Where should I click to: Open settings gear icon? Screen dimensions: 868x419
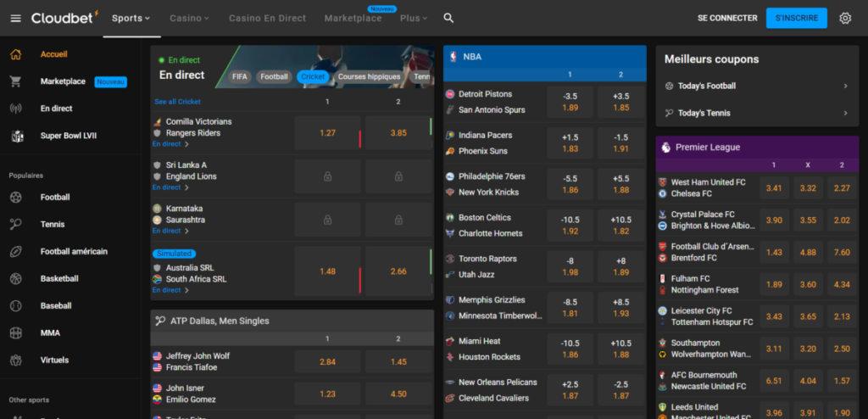point(845,19)
